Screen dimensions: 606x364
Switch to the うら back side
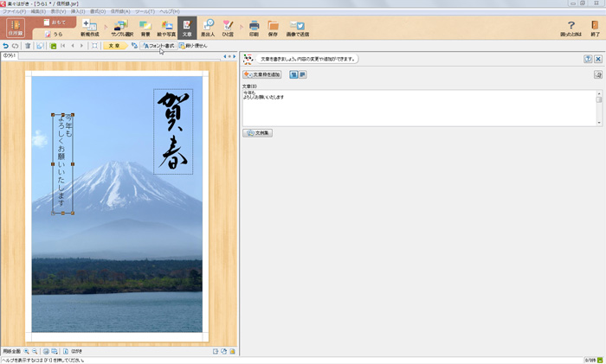pyautogui.click(x=54, y=34)
